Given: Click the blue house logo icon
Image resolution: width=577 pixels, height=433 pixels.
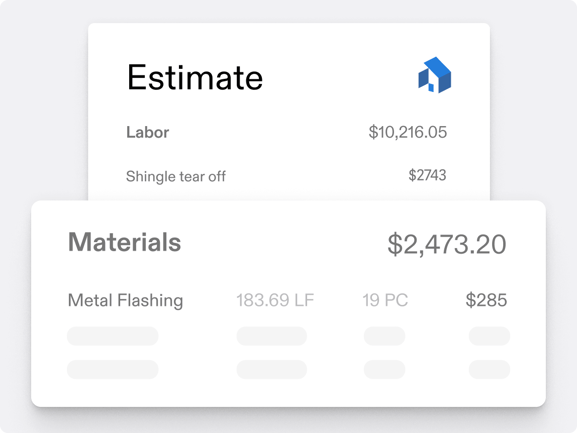Looking at the screenshot, I should click(x=435, y=75).
